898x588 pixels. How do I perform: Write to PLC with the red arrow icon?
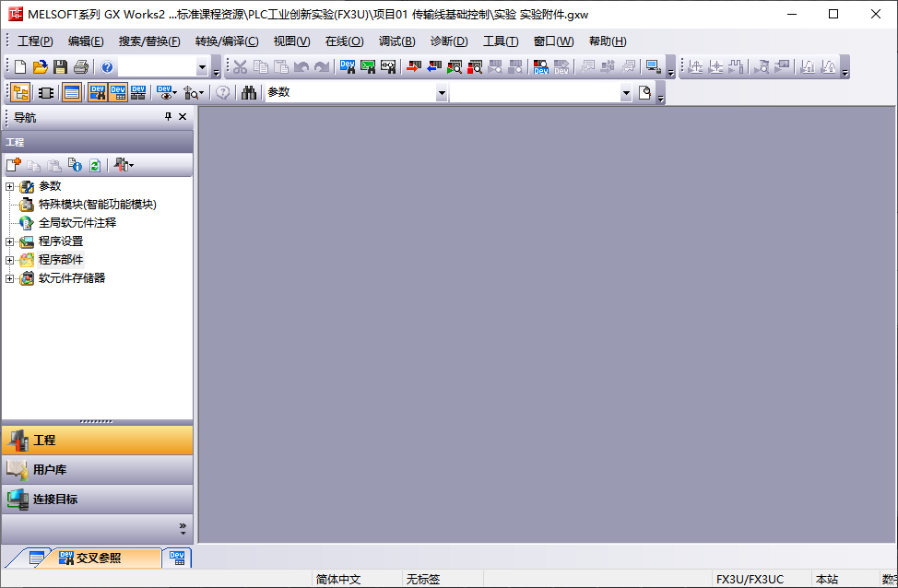tap(413, 67)
